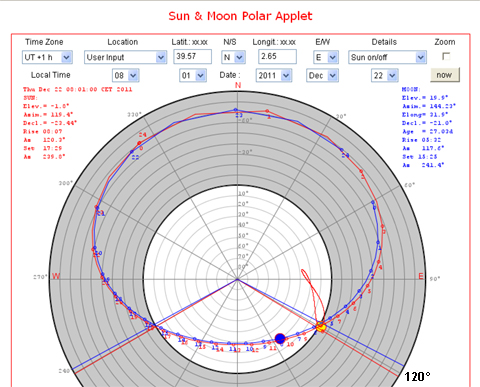Open the Location User Input dropdown
This screenshot has width=480, height=387.
pyautogui.click(x=125, y=57)
